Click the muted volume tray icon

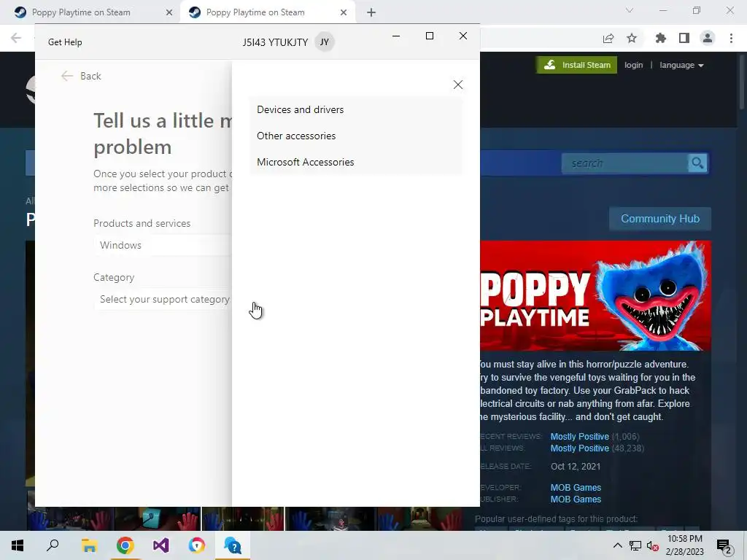653,545
